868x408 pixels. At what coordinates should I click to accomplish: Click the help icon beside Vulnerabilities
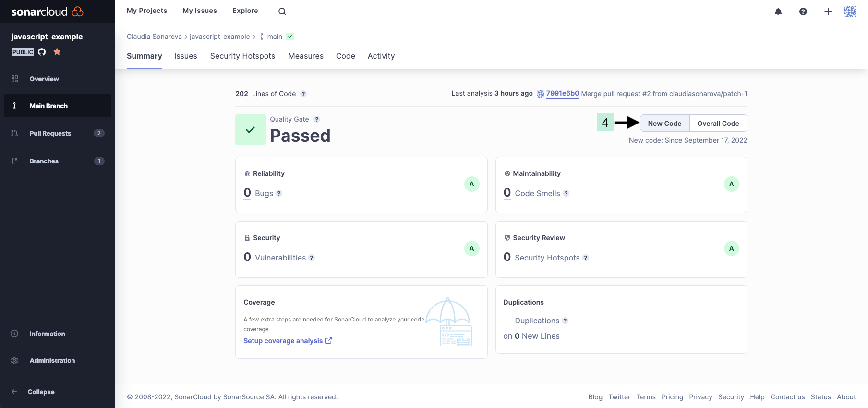(x=312, y=258)
